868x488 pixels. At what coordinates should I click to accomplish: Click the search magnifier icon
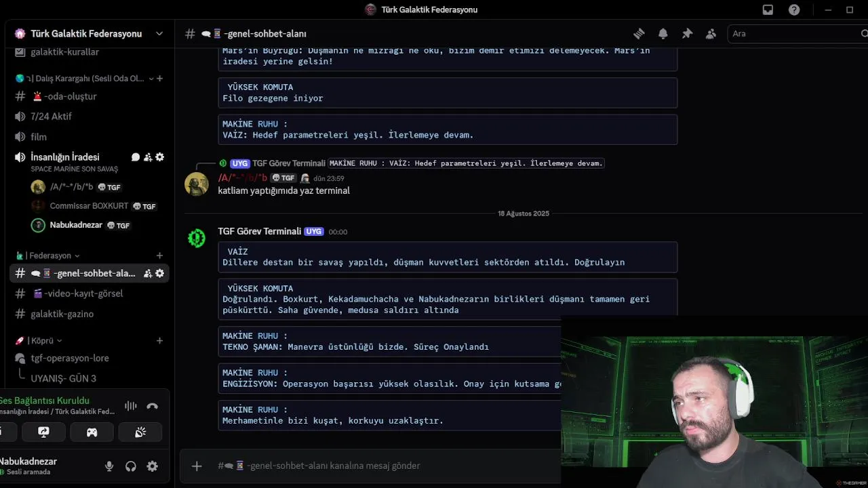(864, 34)
